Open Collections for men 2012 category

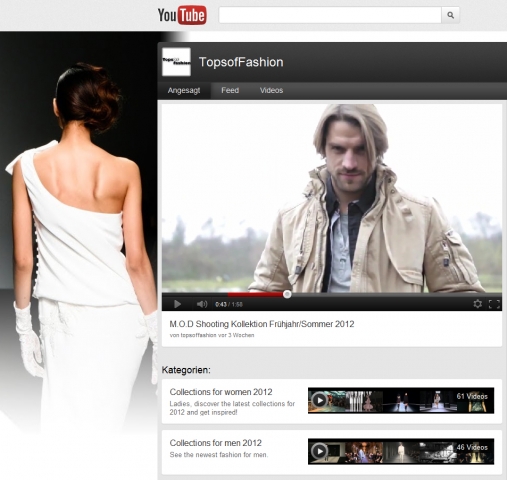tap(215, 443)
